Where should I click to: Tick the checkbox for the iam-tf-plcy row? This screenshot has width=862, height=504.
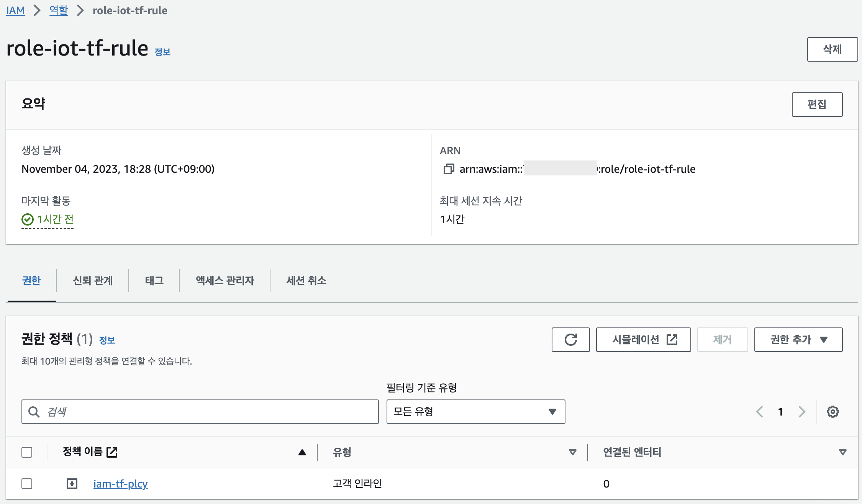pyautogui.click(x=27, y=484)
